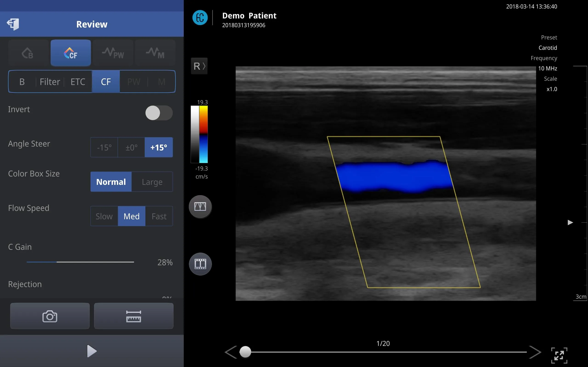Select the M-mode waveform icon
The width and height of the screenshot is (588, 367).
pos(155,53)
